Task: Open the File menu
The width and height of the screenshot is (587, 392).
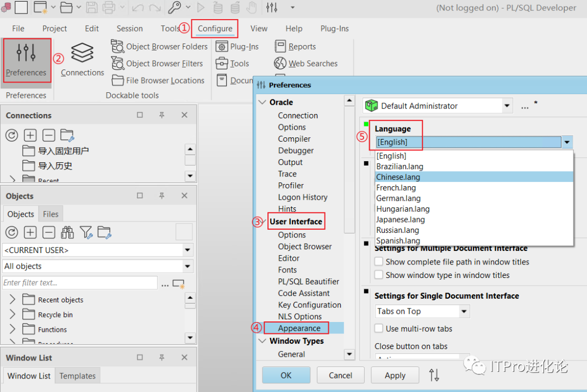Action: click(x=18, y=28)
